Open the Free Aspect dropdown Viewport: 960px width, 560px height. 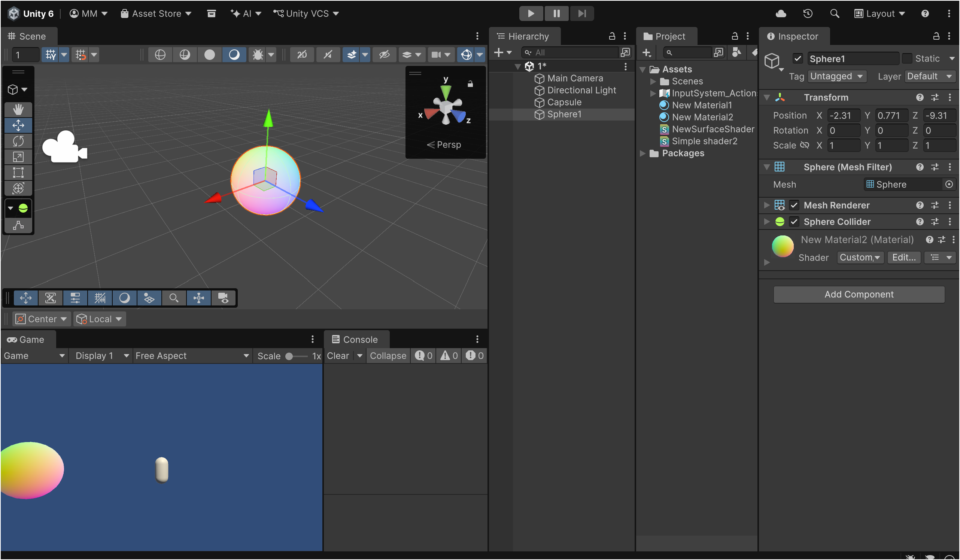(192, 356)
